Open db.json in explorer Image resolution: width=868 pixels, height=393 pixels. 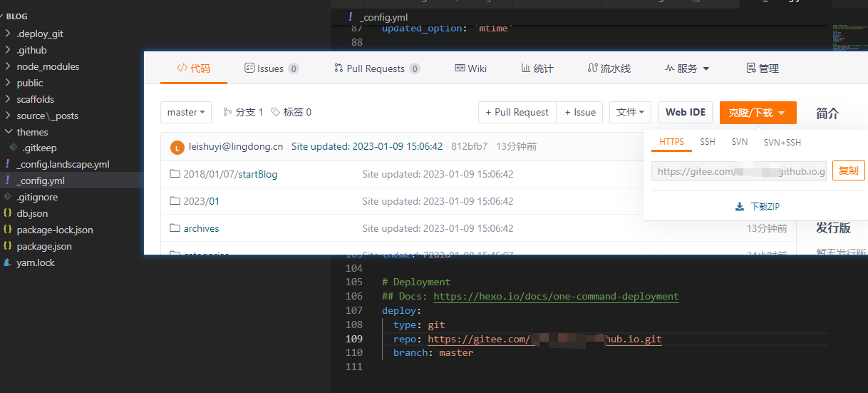[32, 213]
